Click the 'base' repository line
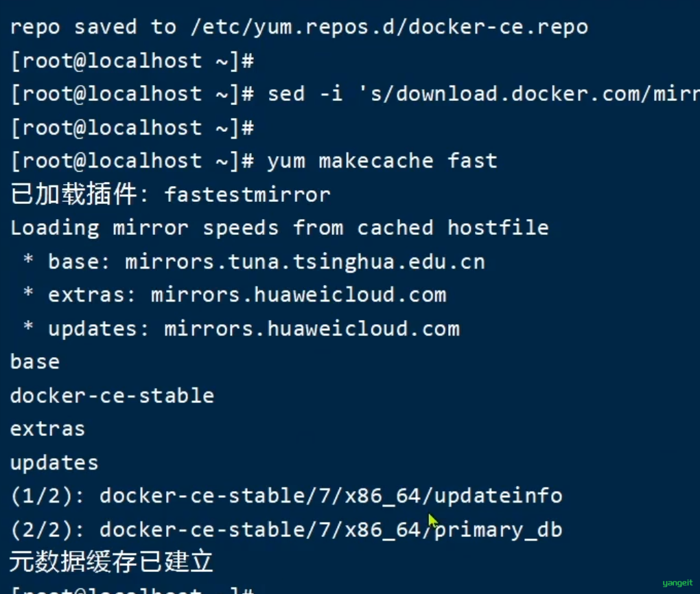 point(35,362)
